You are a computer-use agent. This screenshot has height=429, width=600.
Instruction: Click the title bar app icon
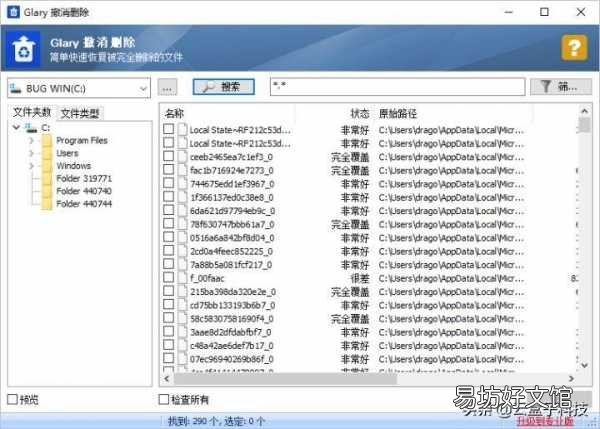pos(13,12)
